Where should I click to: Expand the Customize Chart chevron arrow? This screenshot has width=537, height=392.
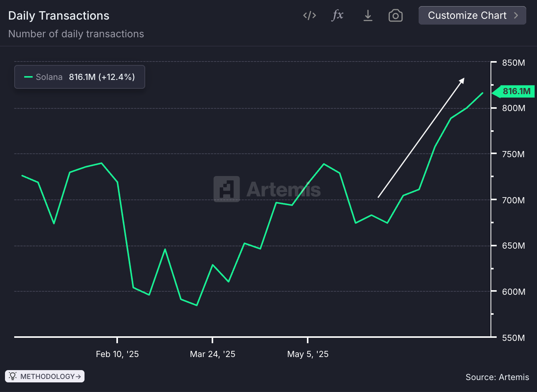[x=516, y=15]
